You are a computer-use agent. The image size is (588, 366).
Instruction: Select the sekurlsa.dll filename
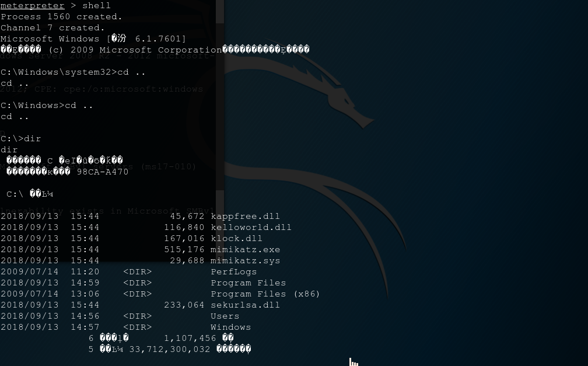tap(245, 305)
